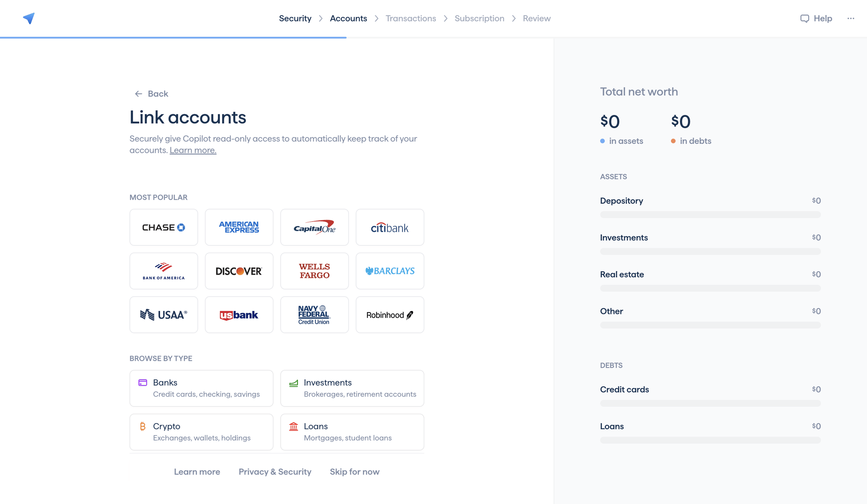The height and width of the screenshot is (504, 867).
Task: Click the 'Real estate' asset label
Action: point(622,275)
